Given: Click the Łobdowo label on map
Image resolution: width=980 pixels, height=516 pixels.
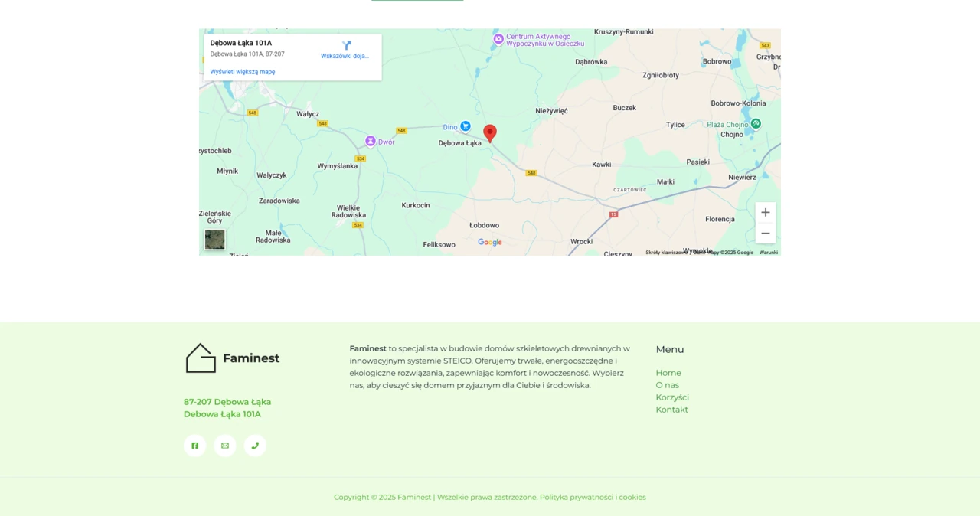Looking at the screenshot, I should [485, 225].
